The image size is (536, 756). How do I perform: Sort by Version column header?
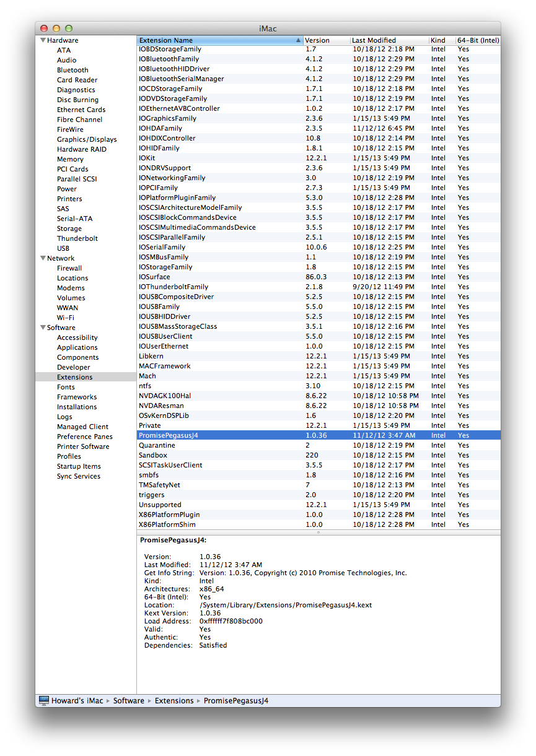(327, 40)
